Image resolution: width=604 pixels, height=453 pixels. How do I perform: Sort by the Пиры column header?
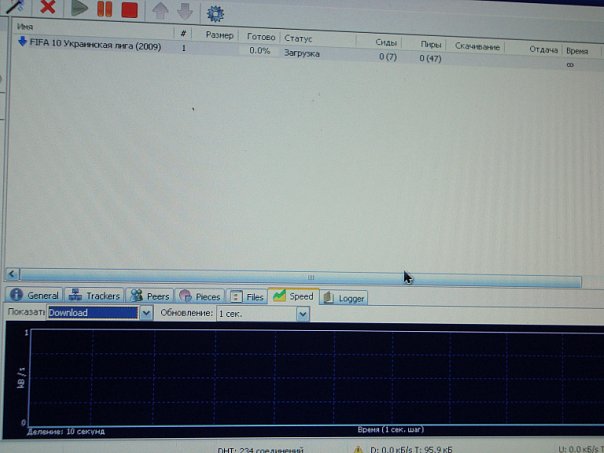(430, 44)
